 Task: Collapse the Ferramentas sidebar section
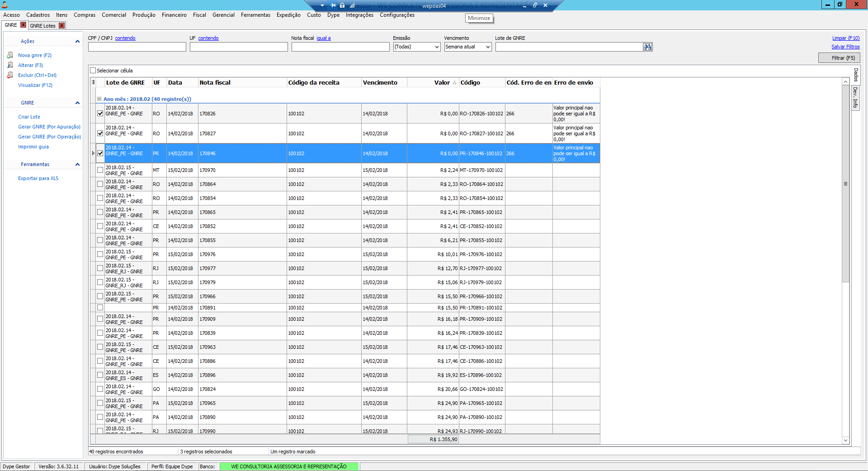77,164
